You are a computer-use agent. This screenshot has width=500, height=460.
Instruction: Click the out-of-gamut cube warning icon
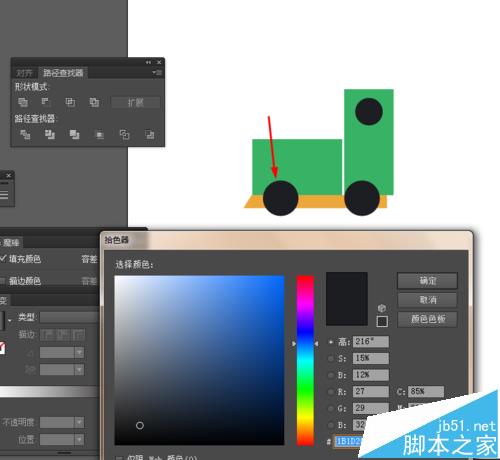click(382, 308)
